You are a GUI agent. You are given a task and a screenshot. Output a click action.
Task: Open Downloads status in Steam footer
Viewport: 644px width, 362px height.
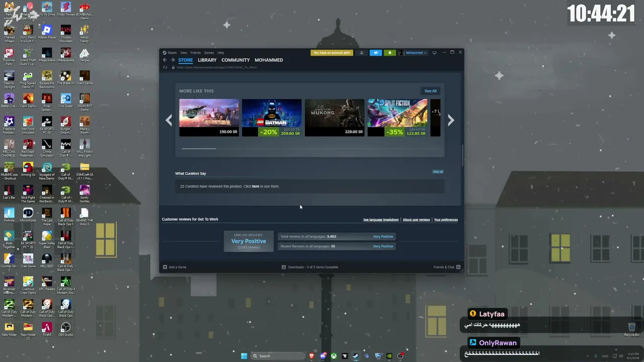tap(309, 267)
